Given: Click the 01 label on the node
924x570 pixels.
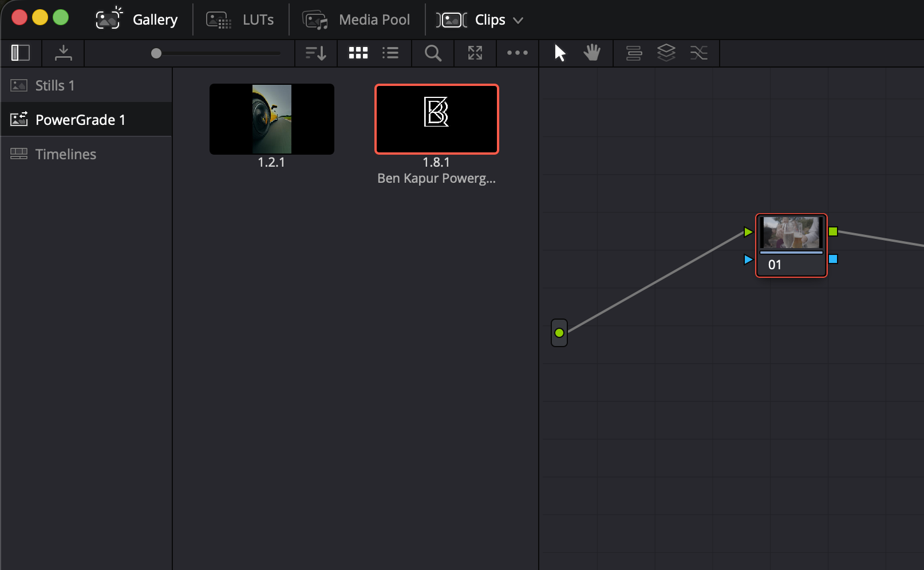Looking at the screenshot, I should coord(775,265).
